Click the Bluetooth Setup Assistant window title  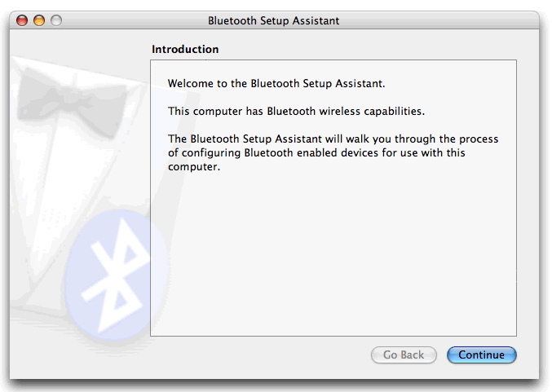tap(273, 20)
